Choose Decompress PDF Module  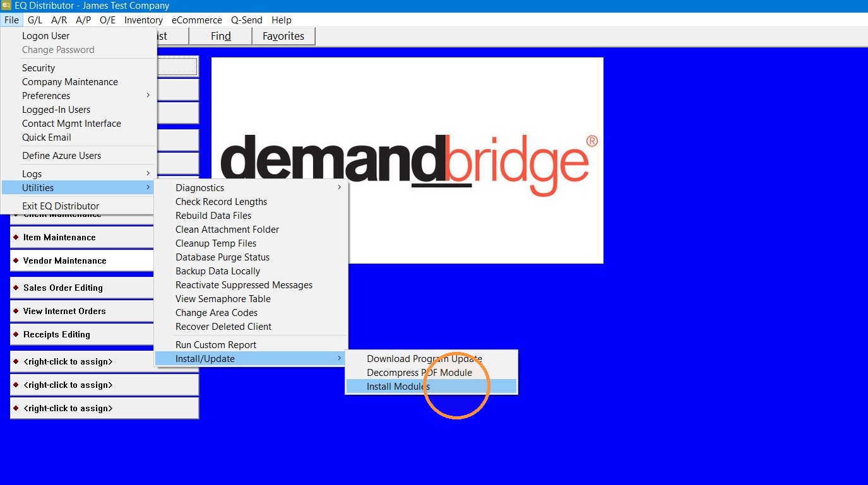coord(432,373)
